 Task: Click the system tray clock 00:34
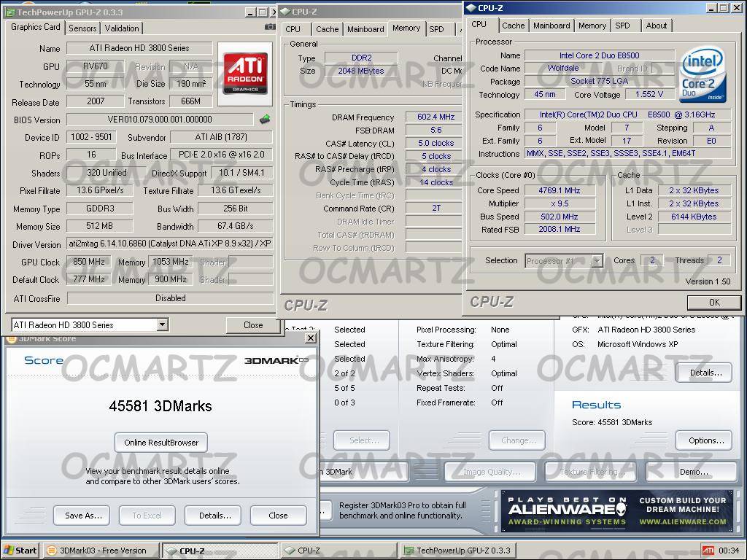pyautogui.click(x=729, y=551)
